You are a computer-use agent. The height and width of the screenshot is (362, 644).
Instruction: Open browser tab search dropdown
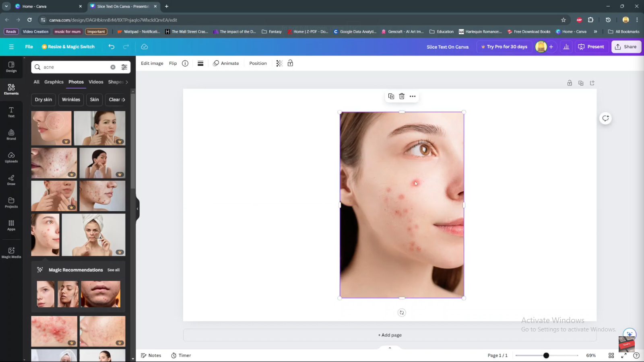6,6
